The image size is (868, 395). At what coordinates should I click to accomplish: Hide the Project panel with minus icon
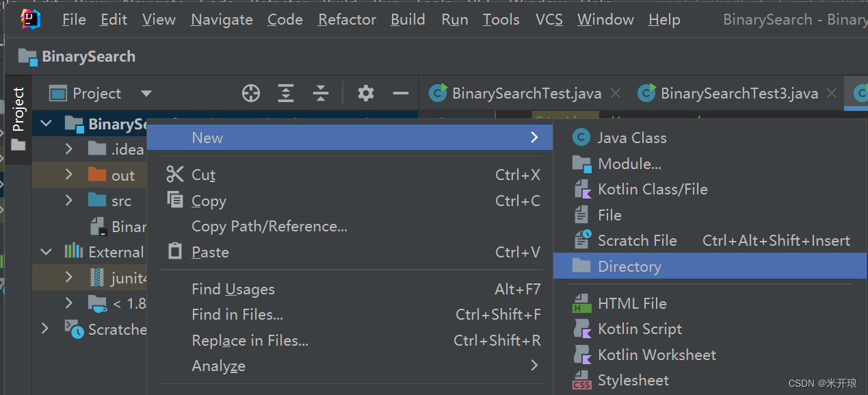[x=401, y=93]
